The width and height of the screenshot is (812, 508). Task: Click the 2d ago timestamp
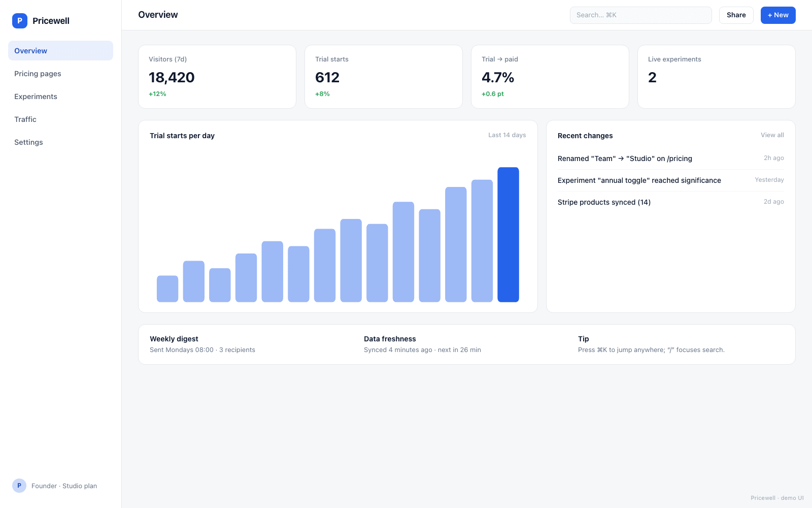774,202
